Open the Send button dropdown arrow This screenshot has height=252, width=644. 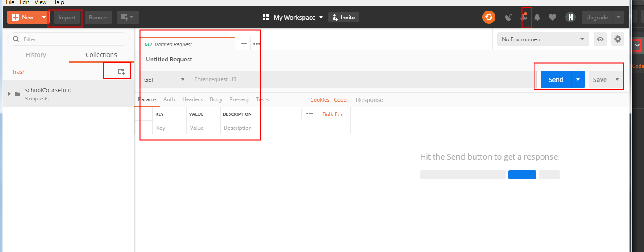[578, 79]
